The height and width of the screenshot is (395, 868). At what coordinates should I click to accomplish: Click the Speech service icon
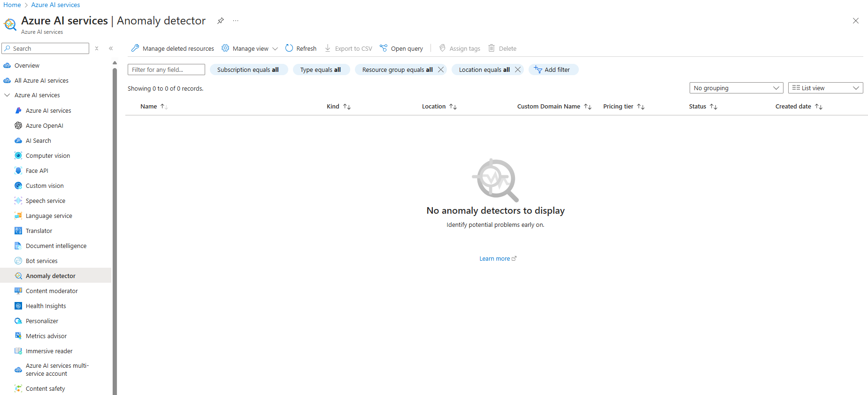[x=18, y=201]
